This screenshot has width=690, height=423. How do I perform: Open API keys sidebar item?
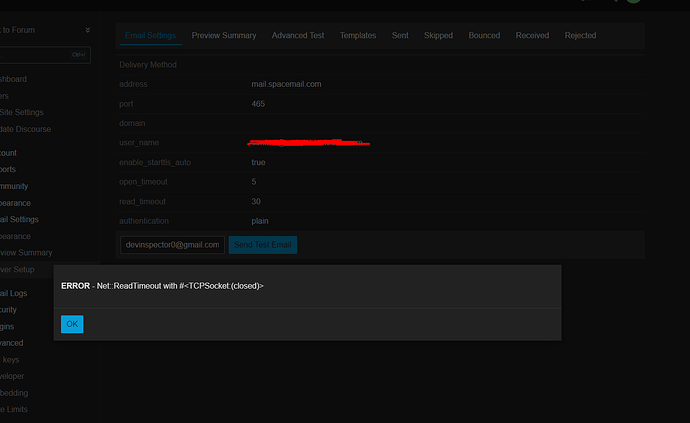pyautogui.click(x=10, y=360)
